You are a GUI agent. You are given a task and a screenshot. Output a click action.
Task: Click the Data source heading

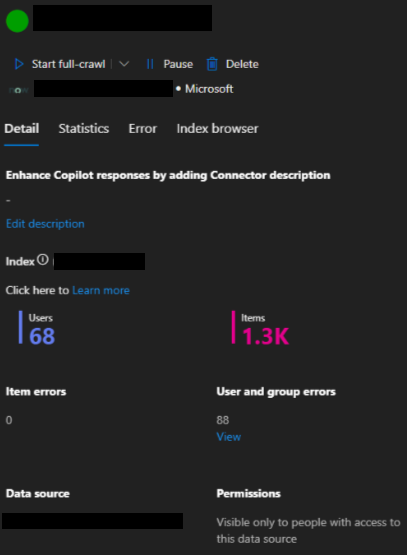click(x=38, y=493)
